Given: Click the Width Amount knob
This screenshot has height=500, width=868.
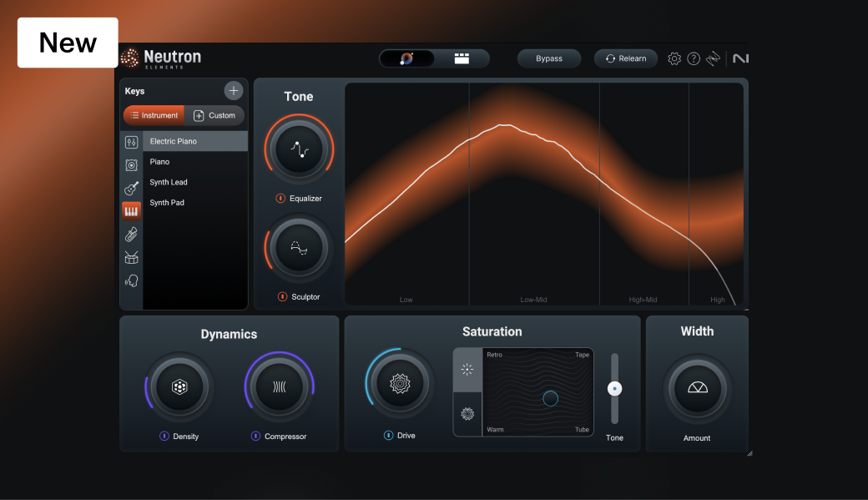Looking at the screenshot, I should click(698, 389).
